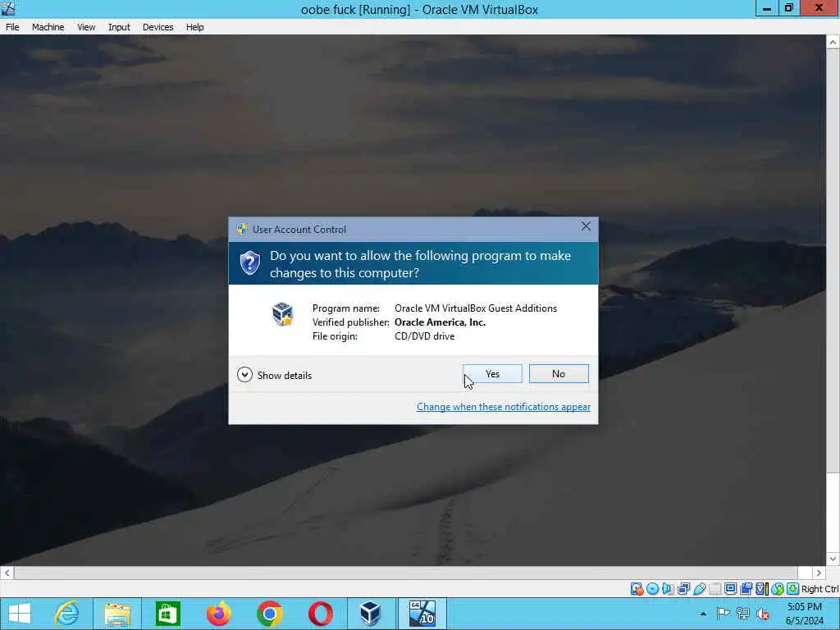Close the User Account Control dialog
The image size is (840, 630).
click(586, 226)
